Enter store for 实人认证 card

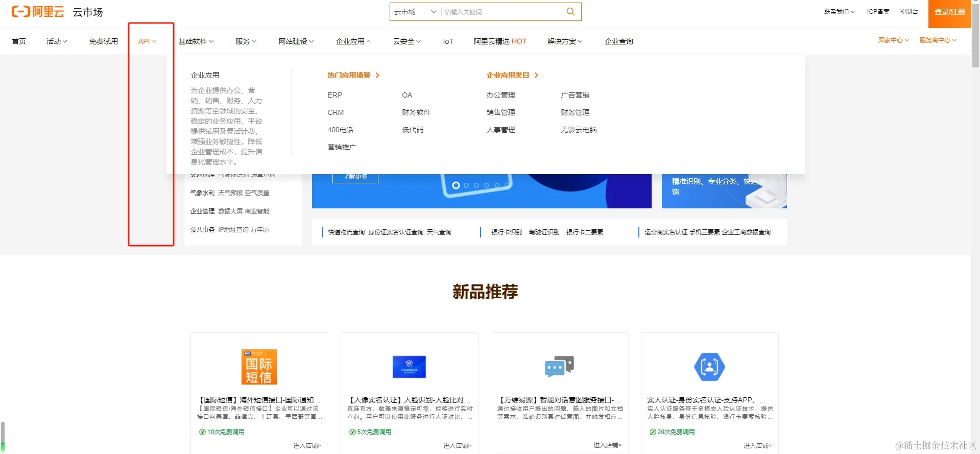coord(757,446)
